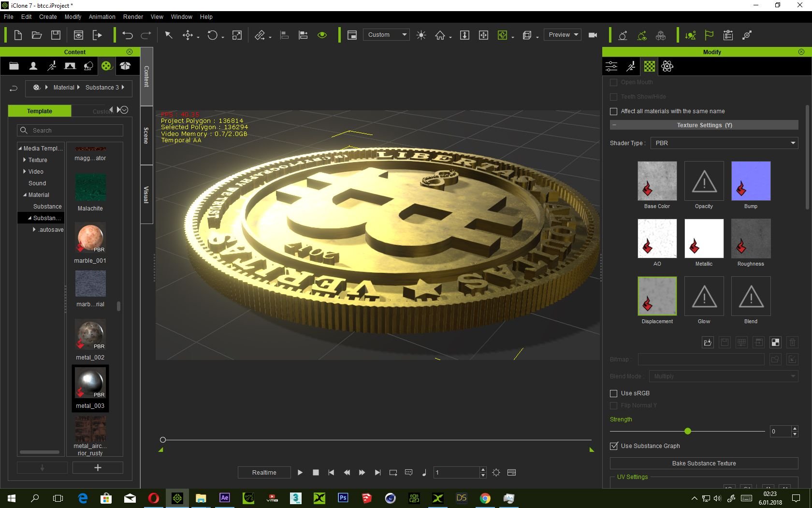This screenshot has height=508, width=812.
Task: Click the plus add button in Content
Action: pyautogui.click(x=98, y=468)
